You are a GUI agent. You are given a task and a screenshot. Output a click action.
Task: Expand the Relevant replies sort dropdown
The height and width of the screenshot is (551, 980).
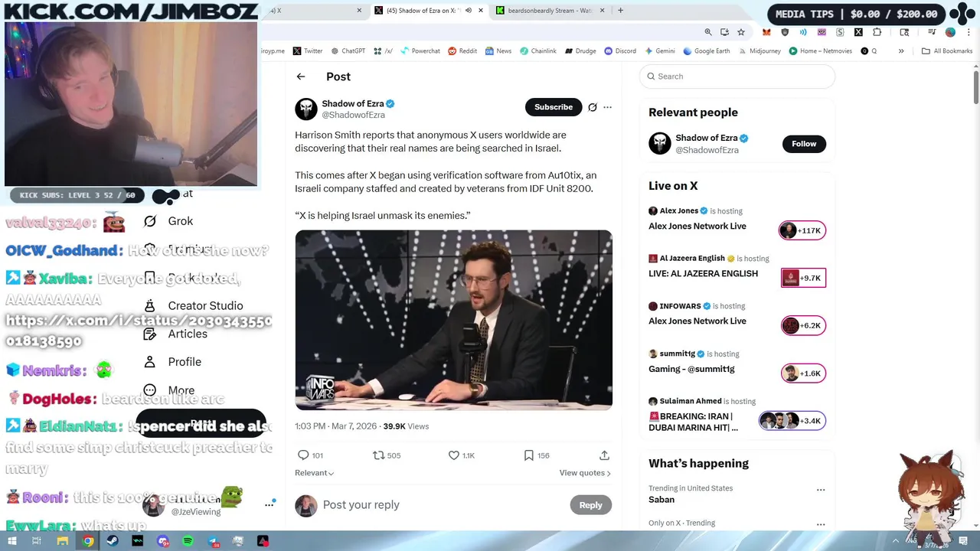315,473
